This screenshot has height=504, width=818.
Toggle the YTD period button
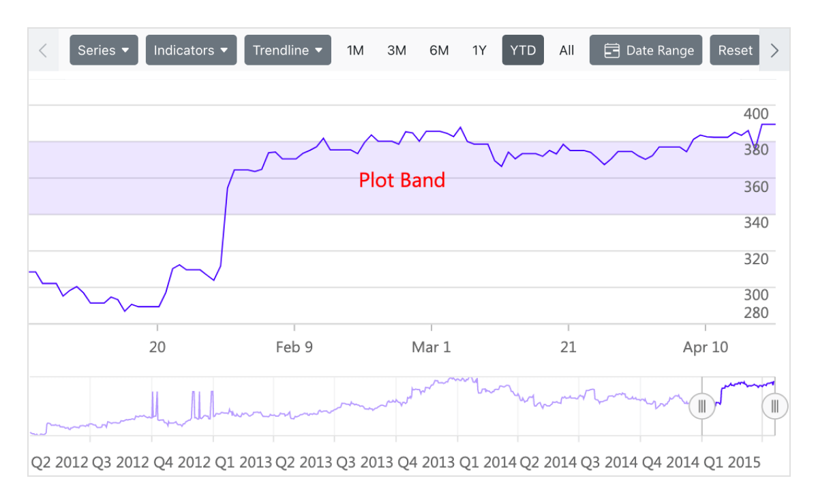(x=523, y=50)
